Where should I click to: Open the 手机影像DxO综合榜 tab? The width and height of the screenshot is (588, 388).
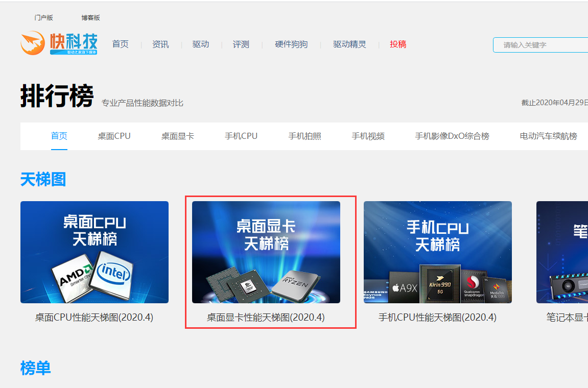[452, 136]
